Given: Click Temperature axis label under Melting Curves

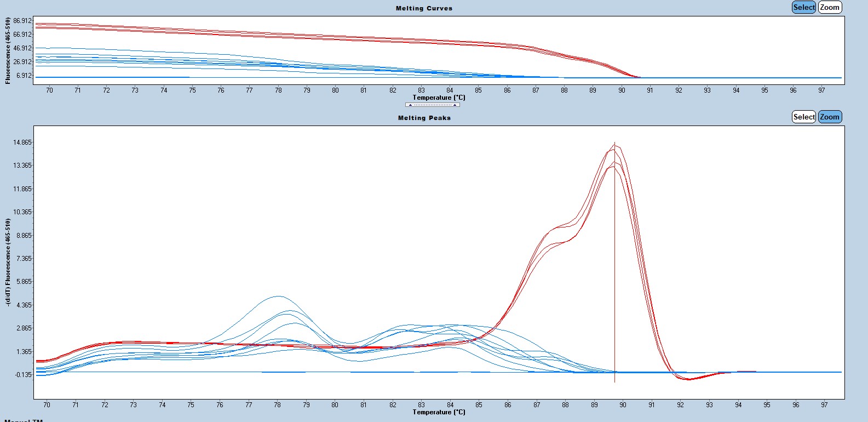Looking at the screenshot, I should [439, 98].
